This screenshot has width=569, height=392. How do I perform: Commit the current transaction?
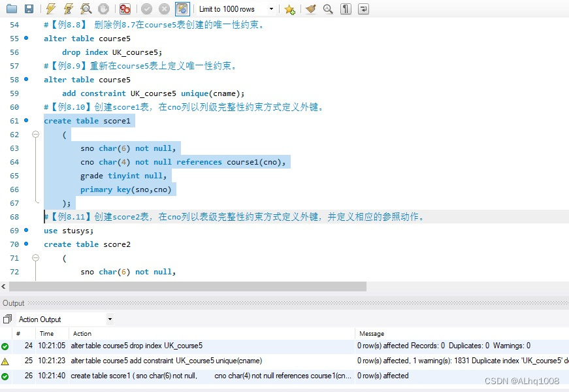tap(146, 8)
